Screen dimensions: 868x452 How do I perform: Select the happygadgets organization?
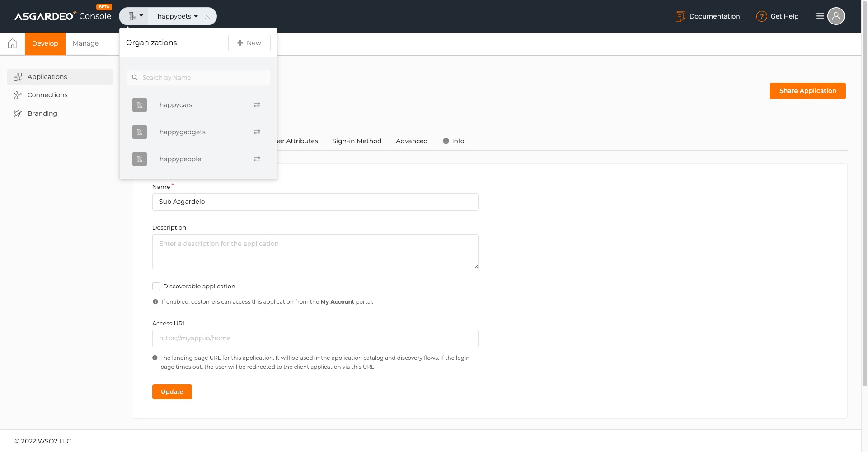click(198, 132)
